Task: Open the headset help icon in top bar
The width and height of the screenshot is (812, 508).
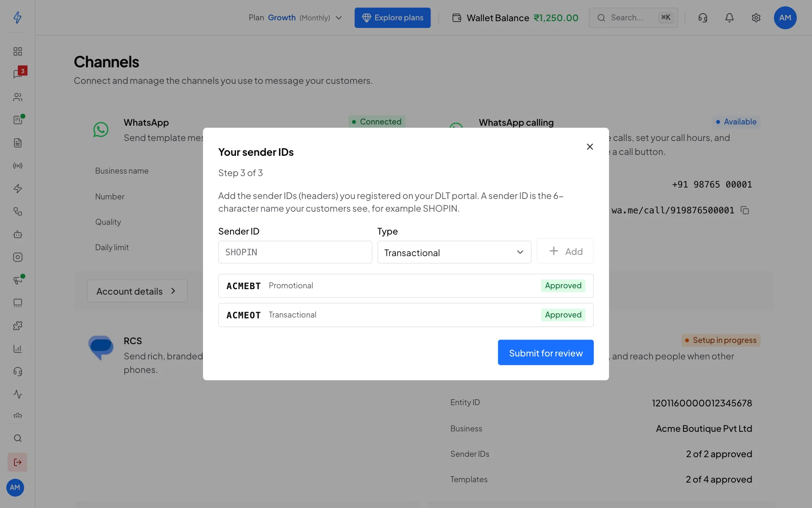Action: pyautogui.click(x=703, y=18)
